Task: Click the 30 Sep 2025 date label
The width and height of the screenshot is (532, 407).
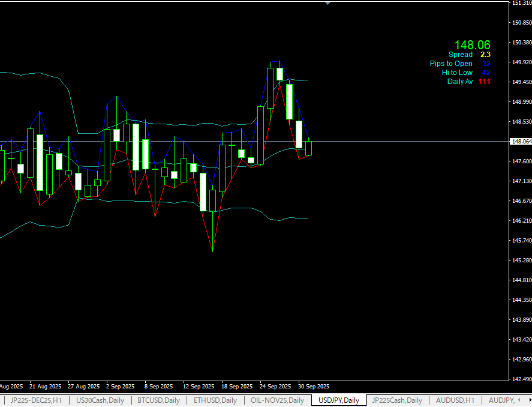Action: tap(314, 387)
